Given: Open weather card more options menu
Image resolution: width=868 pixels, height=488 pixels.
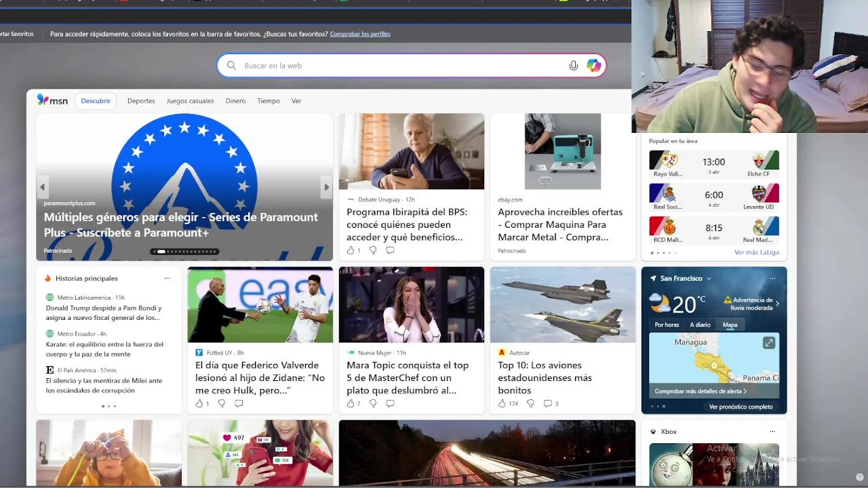Looking at the screenshot, I should tap(772, 278).
